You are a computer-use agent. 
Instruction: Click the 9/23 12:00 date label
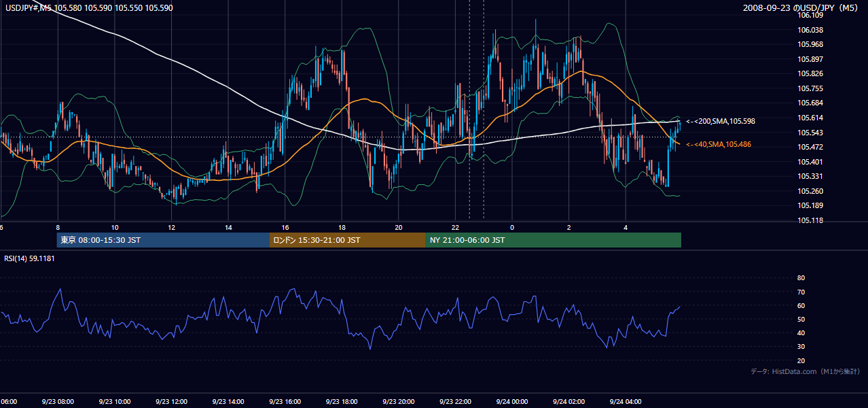click(171, 401)
